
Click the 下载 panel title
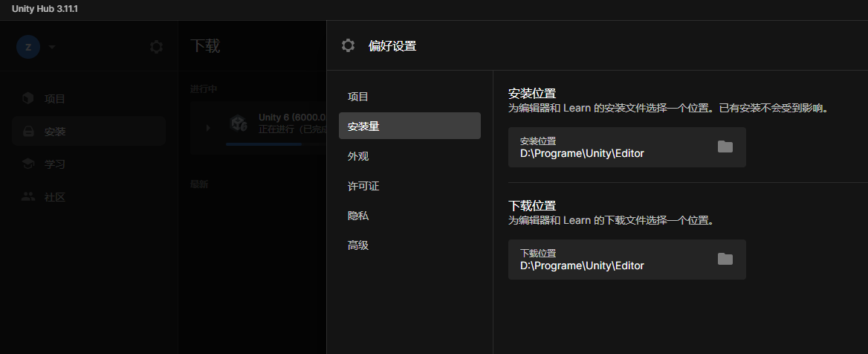[205, 46]
